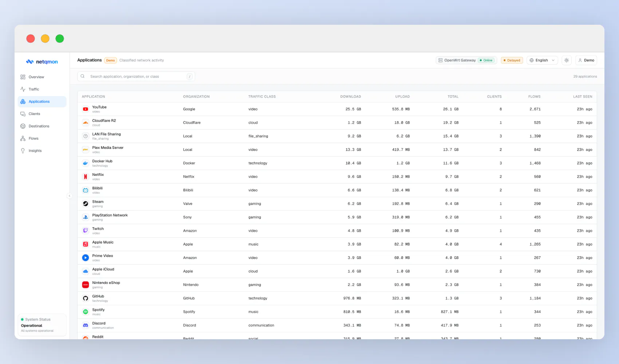
Task: Click the Spotify icon
Action: 86,312
